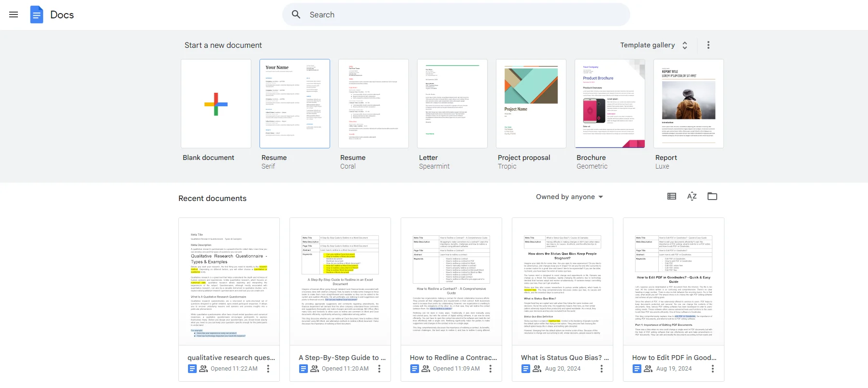Open more options for qualitative research document
The height and width of the screenshot is (388, 868).
[268, 369]
